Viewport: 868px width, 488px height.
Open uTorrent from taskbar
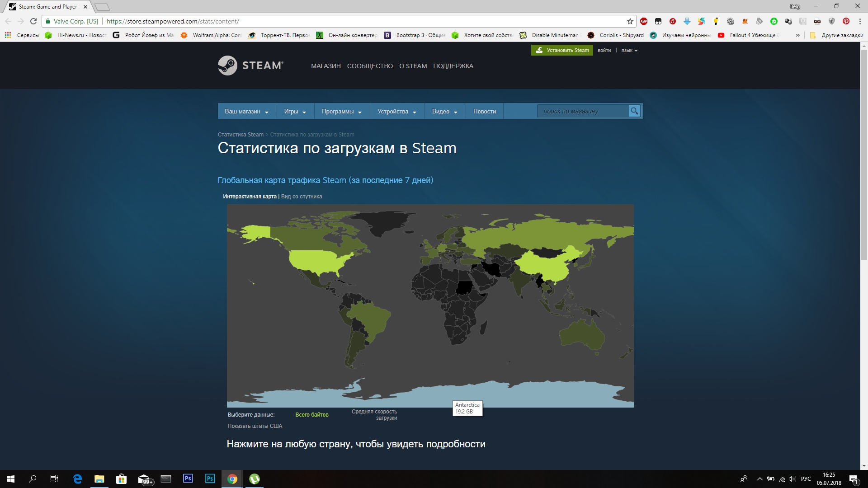pyautogui.click(x=255, y=479)
